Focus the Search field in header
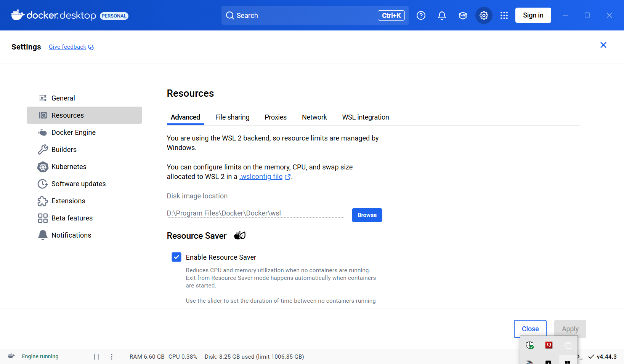 point(315,15)
